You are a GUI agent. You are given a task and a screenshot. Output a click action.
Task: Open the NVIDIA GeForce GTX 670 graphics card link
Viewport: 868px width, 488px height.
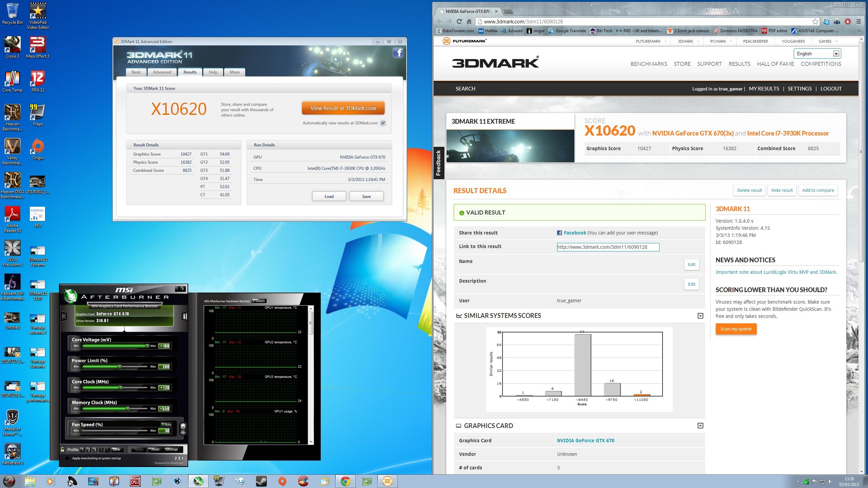pyautogui.click(x=586, y=441)
